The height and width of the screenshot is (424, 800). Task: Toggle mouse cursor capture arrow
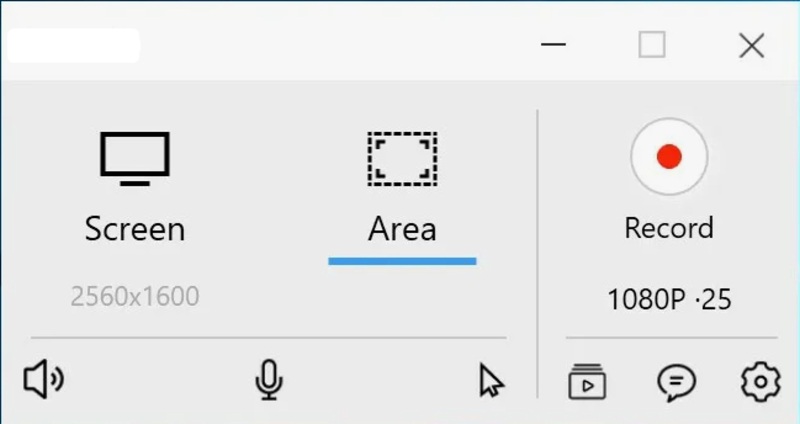tap(491, 381)
